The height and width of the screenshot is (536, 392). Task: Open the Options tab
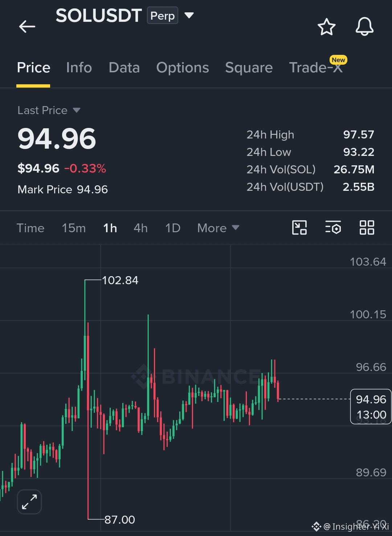pyautogui.click(x=183, y=68)
